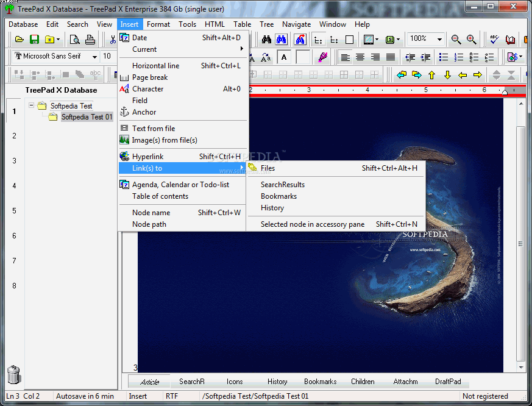Open the print preview icon
532x406 pixels.
click(74, 40)
